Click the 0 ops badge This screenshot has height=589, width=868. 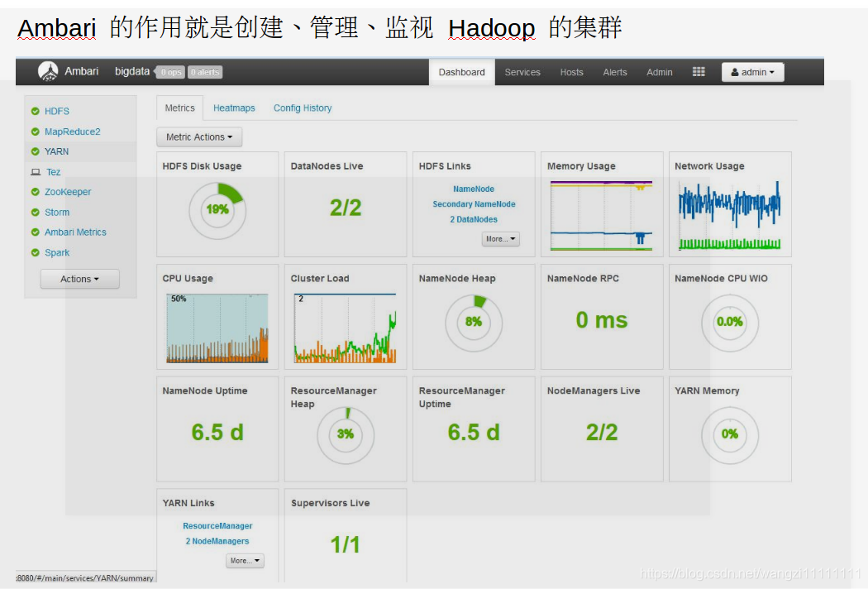(170, 72)
